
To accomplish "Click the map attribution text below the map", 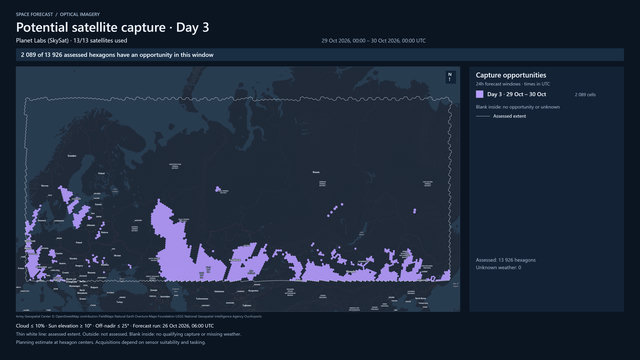I will click(139, 316).
